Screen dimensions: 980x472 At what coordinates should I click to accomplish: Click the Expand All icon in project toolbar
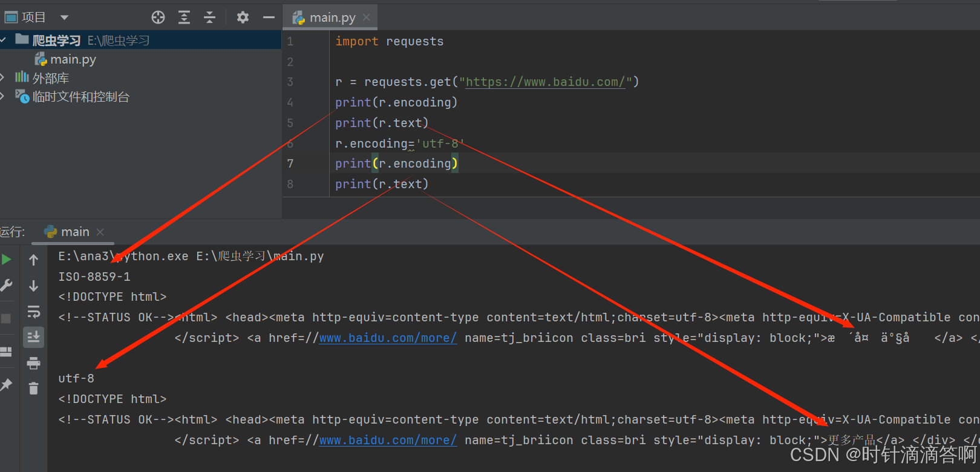tap(184, 18)
